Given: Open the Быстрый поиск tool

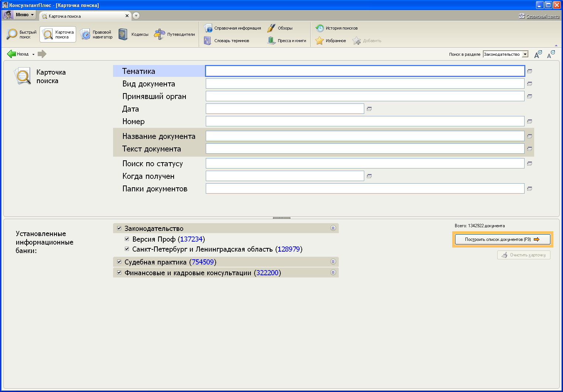Looking at the screenshot, I should coord(21,34).
